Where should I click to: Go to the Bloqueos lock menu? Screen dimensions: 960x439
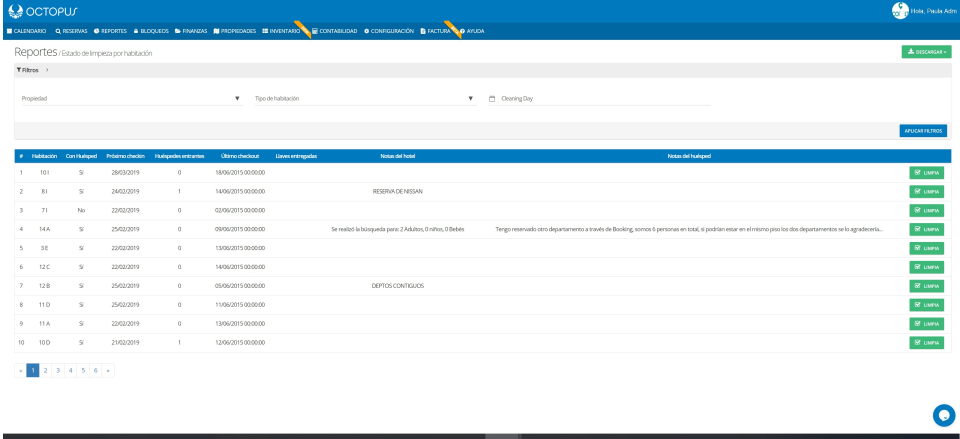[149, 31]
